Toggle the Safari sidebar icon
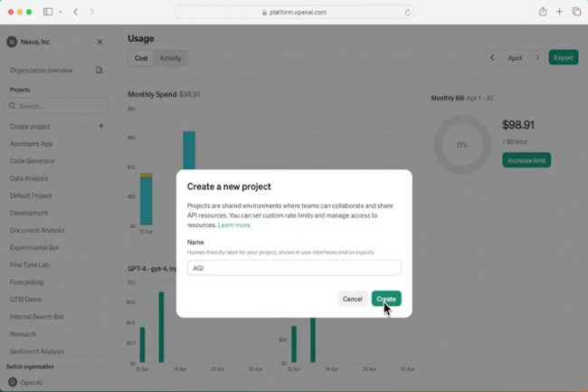 (48, 12)
